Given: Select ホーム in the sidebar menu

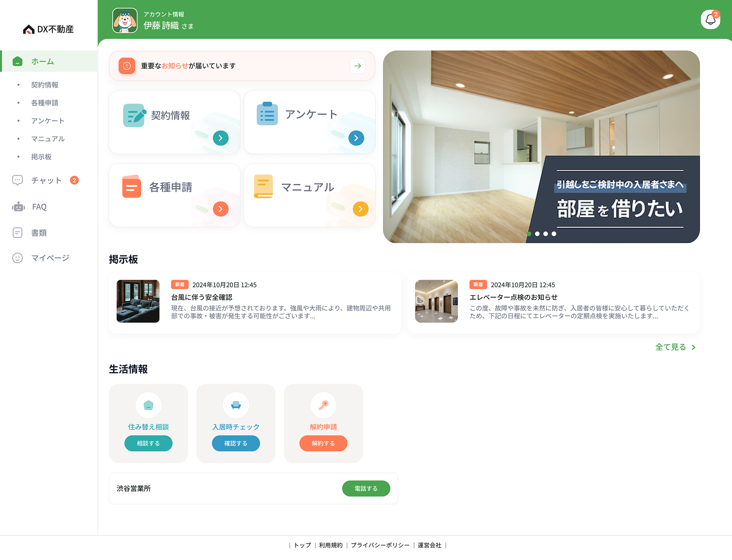Looking at the screenshot, I should (43, 62).
